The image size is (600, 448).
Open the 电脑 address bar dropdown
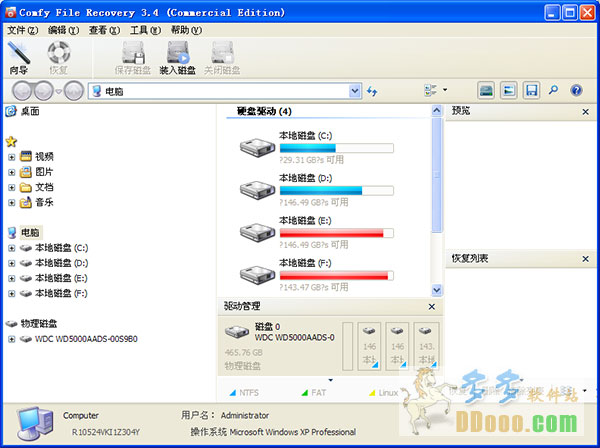pos(355,91)
